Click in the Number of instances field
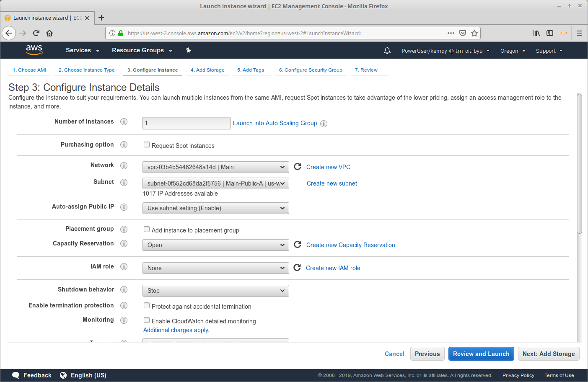The image size is (588, 382). (186, 123)
